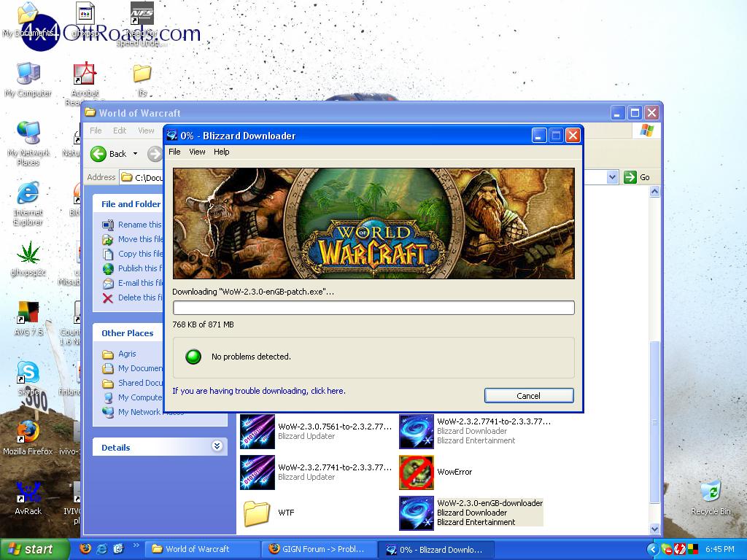The height and width of the screenshot is (560, 747).
Task: Select the WoW-2.3.0-enGB-downloader file icon
Action: pos(417,513)
